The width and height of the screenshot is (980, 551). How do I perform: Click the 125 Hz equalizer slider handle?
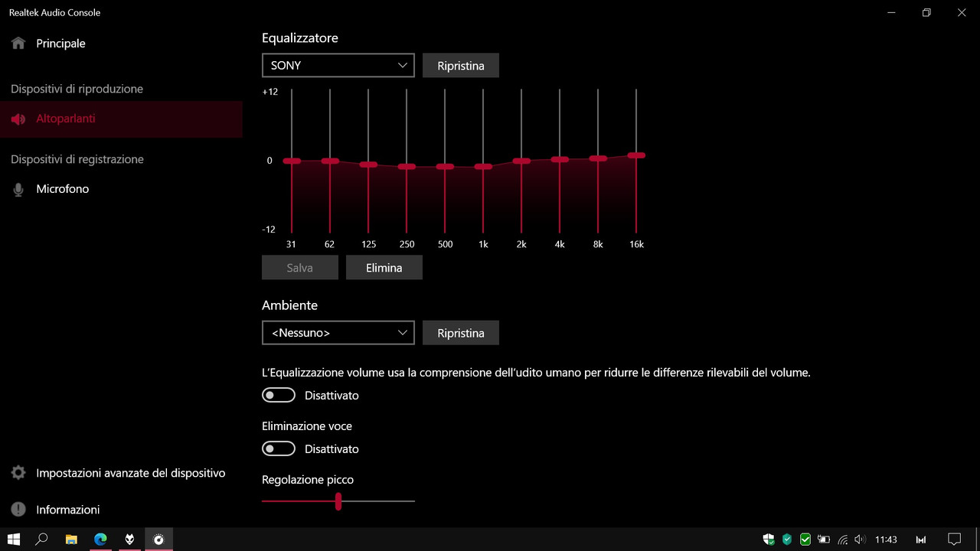(368, 165)
